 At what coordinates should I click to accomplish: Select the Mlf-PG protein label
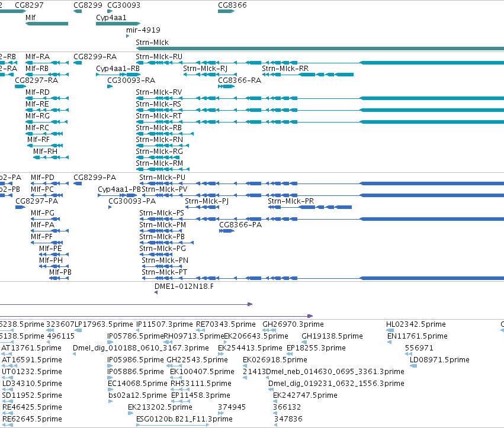click(43, 213)
